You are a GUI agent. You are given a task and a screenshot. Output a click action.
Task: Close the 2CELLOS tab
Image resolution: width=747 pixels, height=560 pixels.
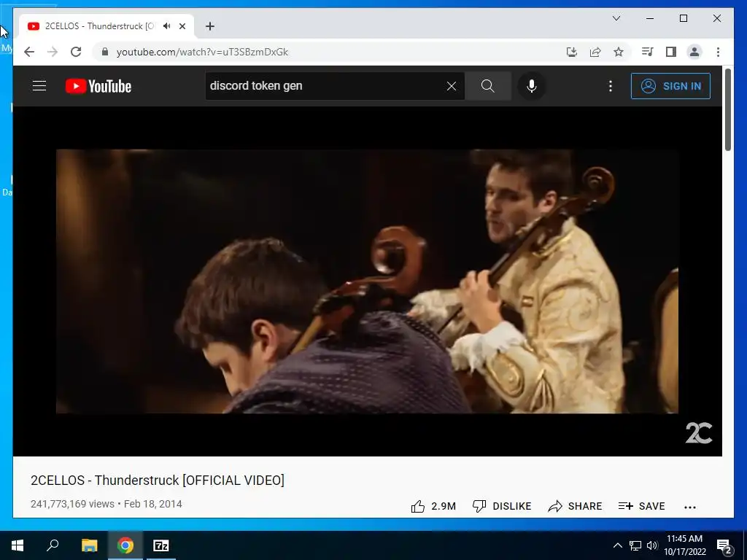coord(182,26)
